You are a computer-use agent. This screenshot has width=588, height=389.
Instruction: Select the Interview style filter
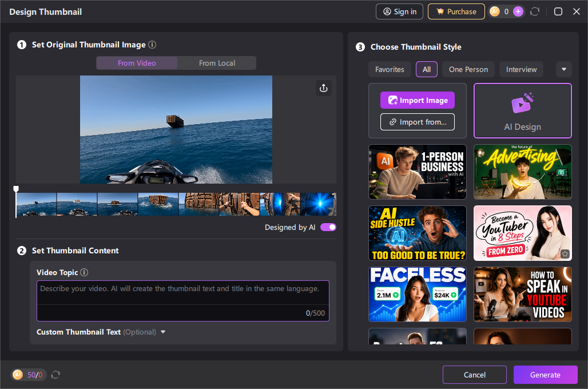click(521, 69)
